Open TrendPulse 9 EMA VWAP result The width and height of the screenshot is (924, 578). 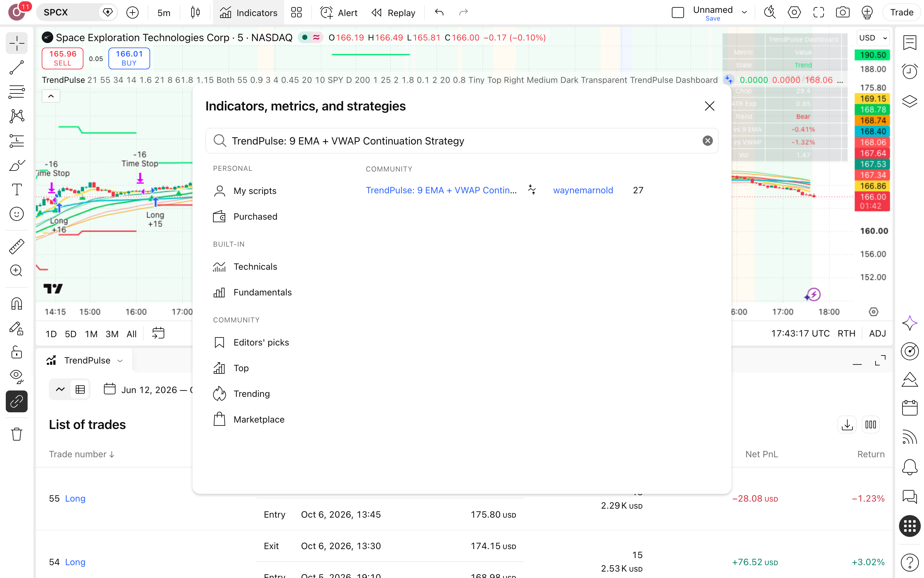(x=441, y=190)
